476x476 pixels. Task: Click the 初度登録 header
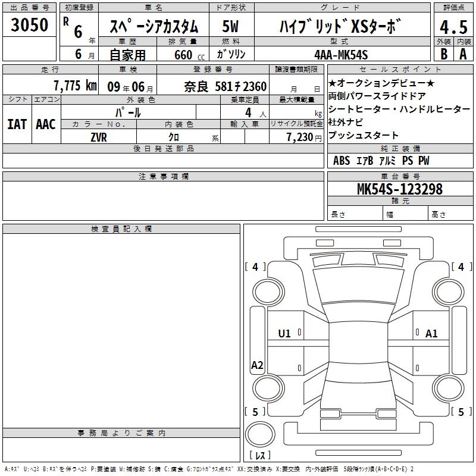(x=79, y=7)
